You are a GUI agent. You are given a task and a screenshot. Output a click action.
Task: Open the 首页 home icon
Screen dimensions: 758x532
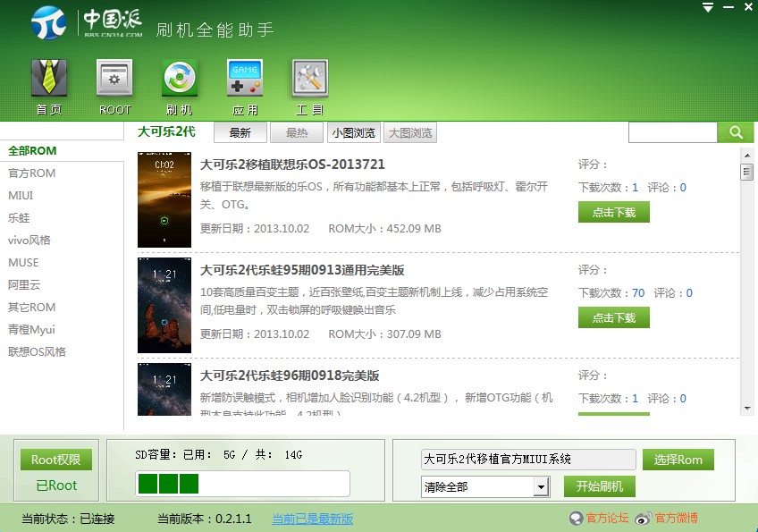[49, 87]
